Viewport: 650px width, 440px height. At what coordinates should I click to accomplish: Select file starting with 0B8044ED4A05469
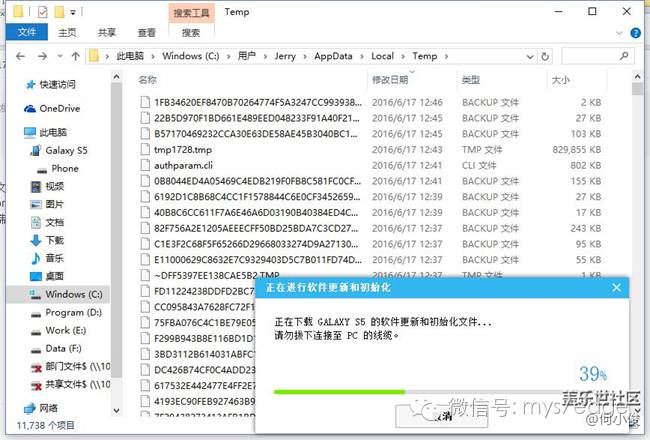coord(258,181)
